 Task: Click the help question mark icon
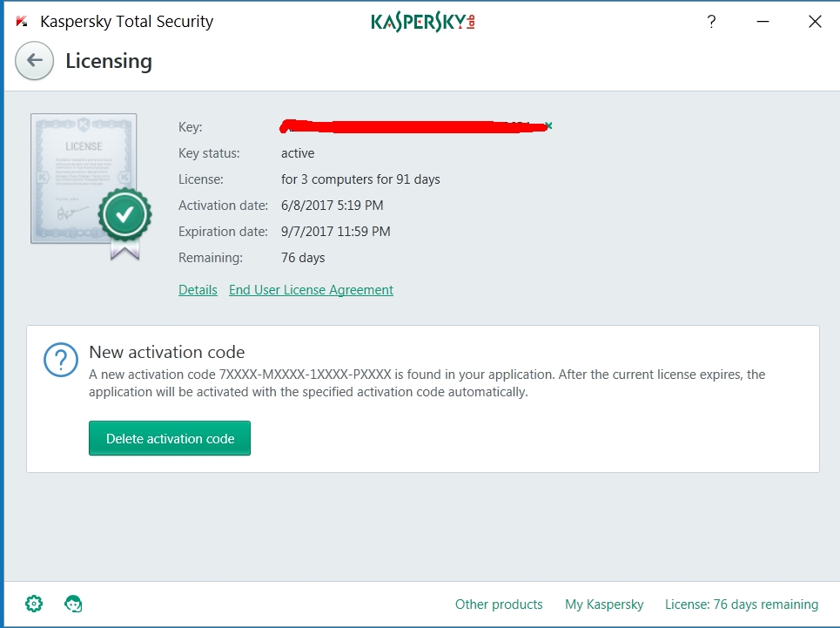click(711, 22)
